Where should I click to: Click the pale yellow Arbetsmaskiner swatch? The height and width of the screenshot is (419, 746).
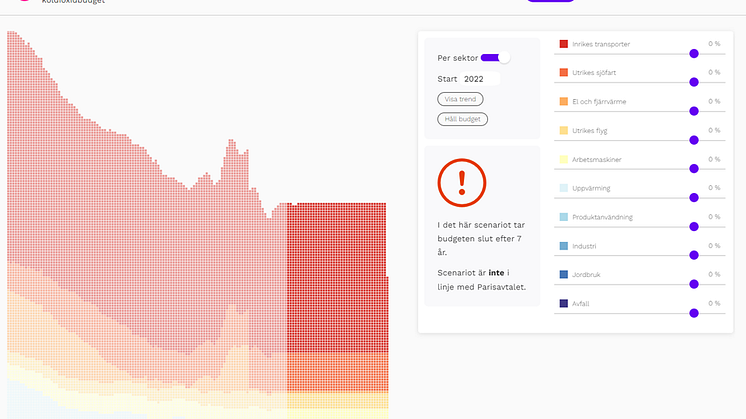tap(564, 159)
